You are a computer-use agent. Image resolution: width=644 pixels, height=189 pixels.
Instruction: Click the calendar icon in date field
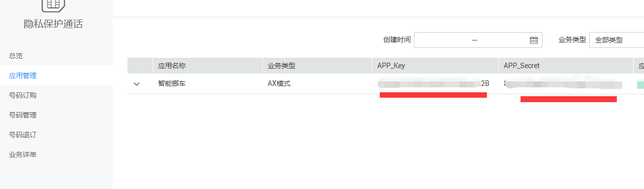click(534, 40)
